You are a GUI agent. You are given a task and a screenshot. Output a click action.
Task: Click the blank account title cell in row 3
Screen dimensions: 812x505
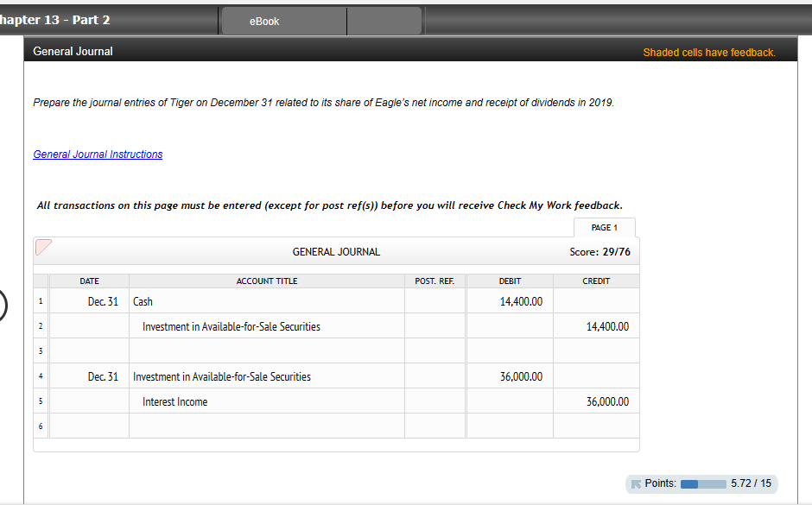266,350
